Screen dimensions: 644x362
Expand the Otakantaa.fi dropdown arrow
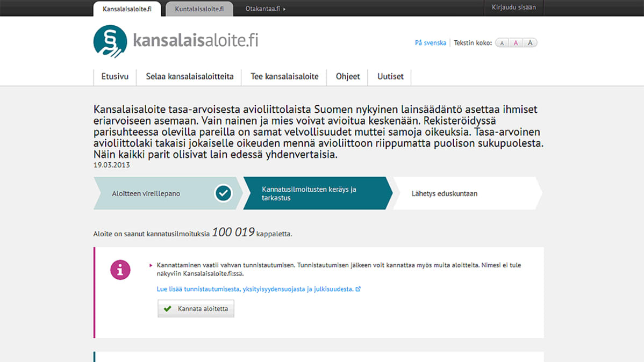(x=284, y=9)
